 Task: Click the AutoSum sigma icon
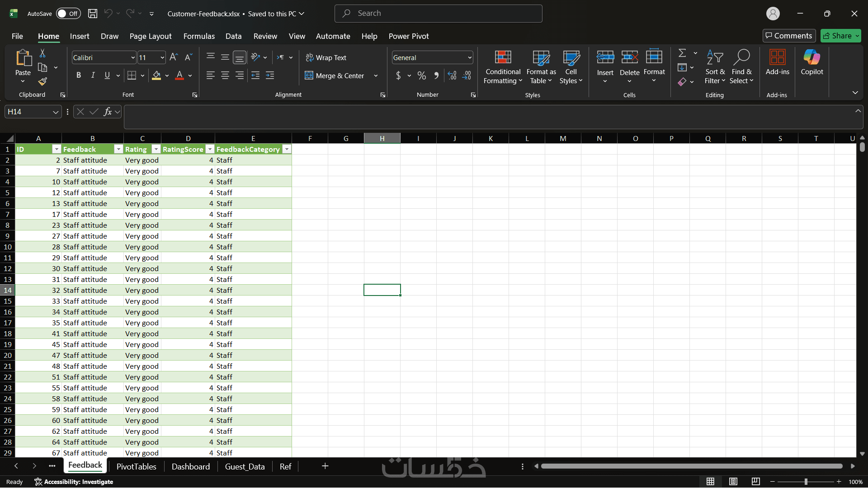682,53
